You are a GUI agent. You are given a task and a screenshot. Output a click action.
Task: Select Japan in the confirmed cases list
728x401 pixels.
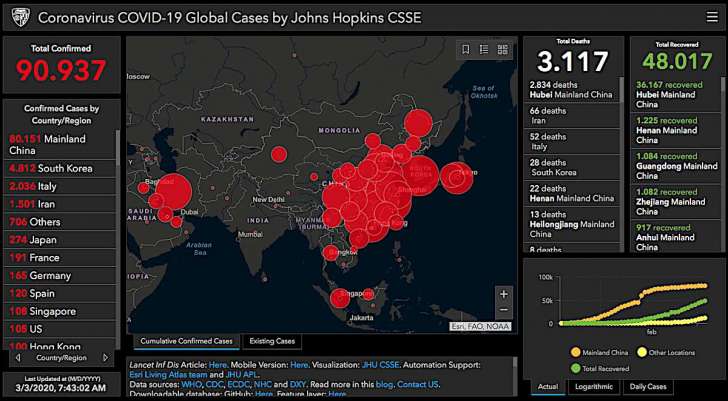click(59, 240)
